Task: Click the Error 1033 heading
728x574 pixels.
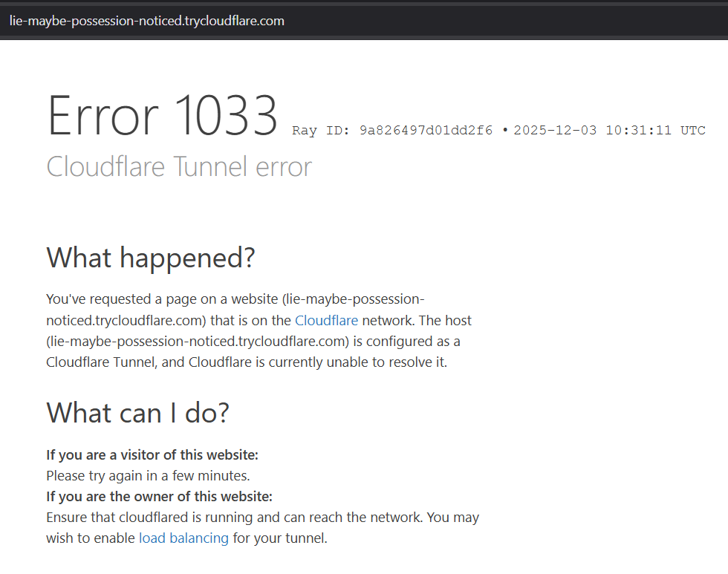Action: [163, 116]
